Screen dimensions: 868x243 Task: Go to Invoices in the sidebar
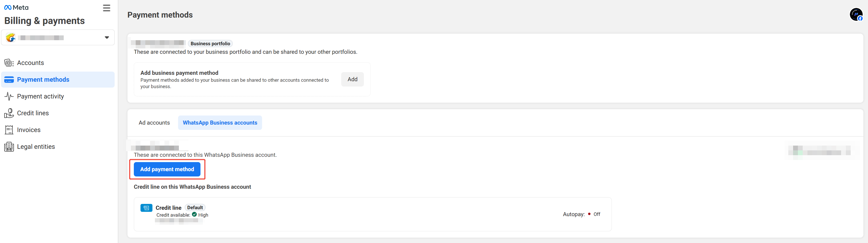coord(29,130)
